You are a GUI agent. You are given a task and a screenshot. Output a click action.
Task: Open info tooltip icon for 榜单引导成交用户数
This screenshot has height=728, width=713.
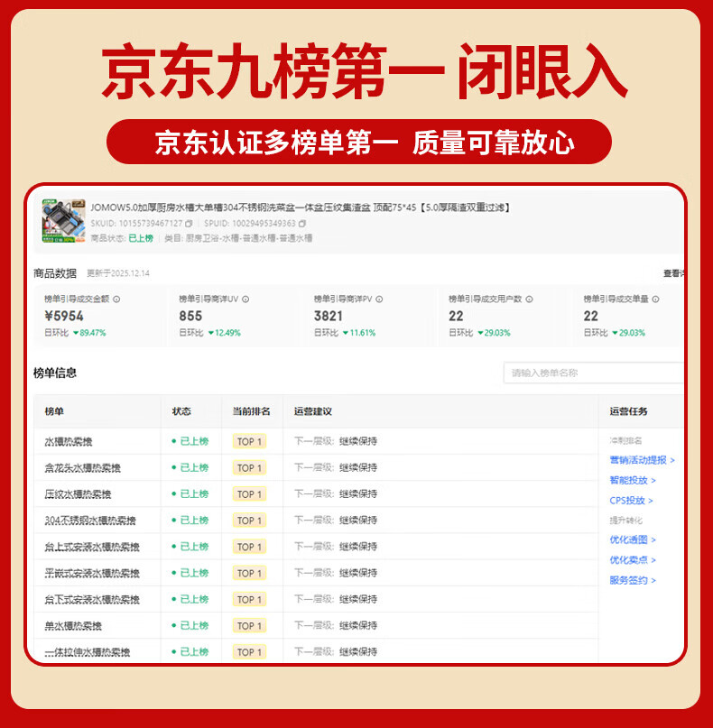529,299
